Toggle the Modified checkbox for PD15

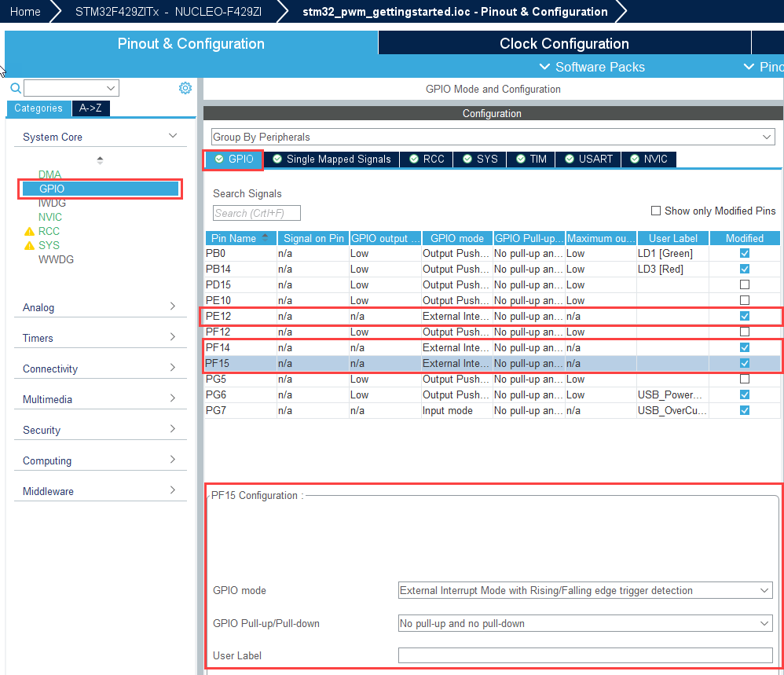coord(745,284)
